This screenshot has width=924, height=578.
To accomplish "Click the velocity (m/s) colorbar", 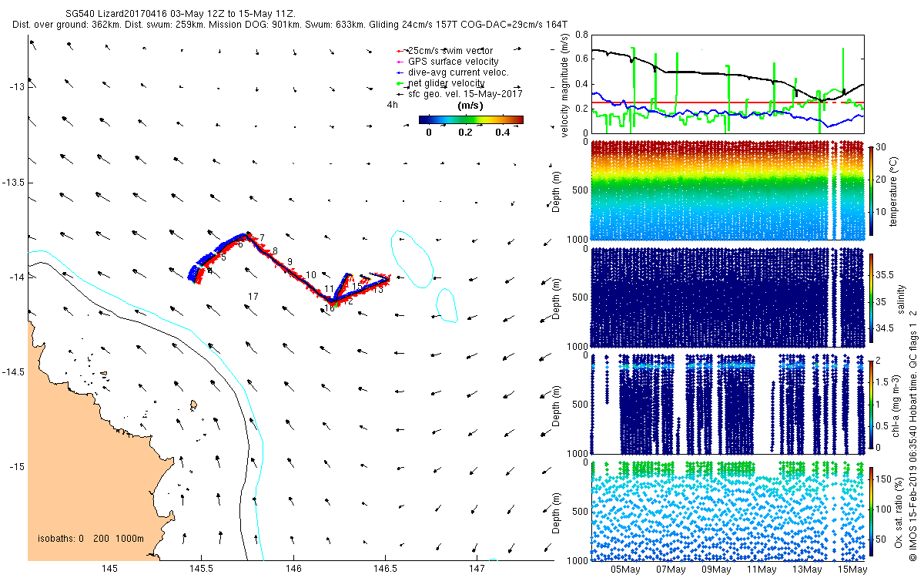I will (470, 119).
